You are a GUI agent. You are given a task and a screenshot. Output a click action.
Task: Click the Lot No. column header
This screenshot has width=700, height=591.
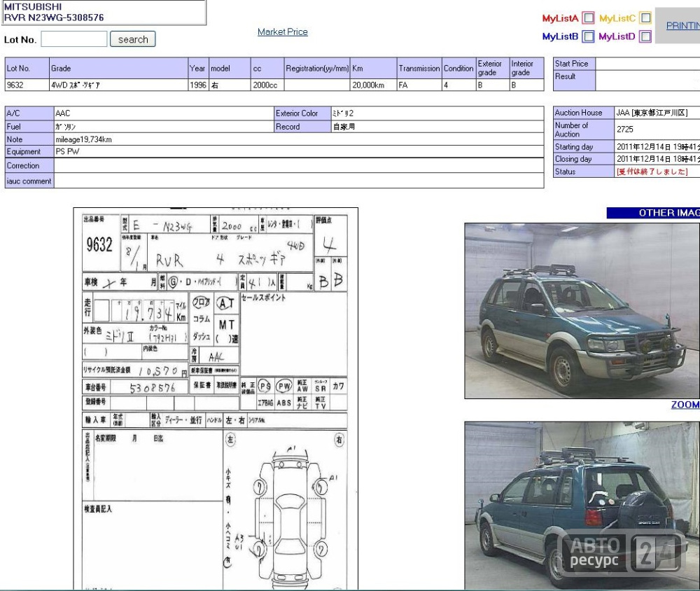click(x=27, y=69)
